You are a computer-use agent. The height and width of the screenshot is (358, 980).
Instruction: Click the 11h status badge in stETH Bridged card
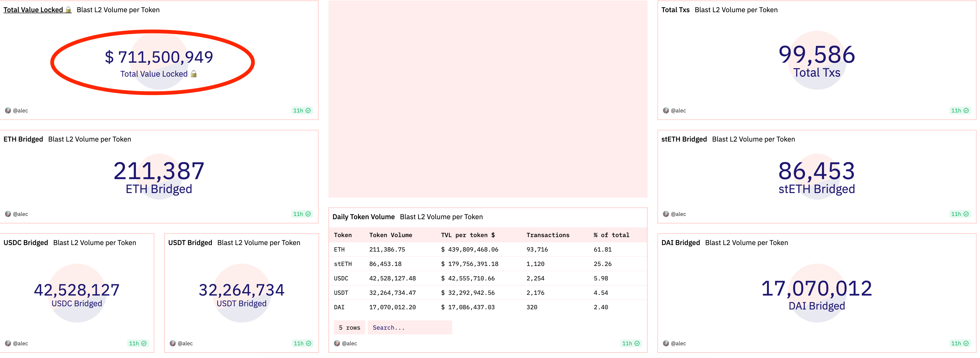tap(960, 214)
